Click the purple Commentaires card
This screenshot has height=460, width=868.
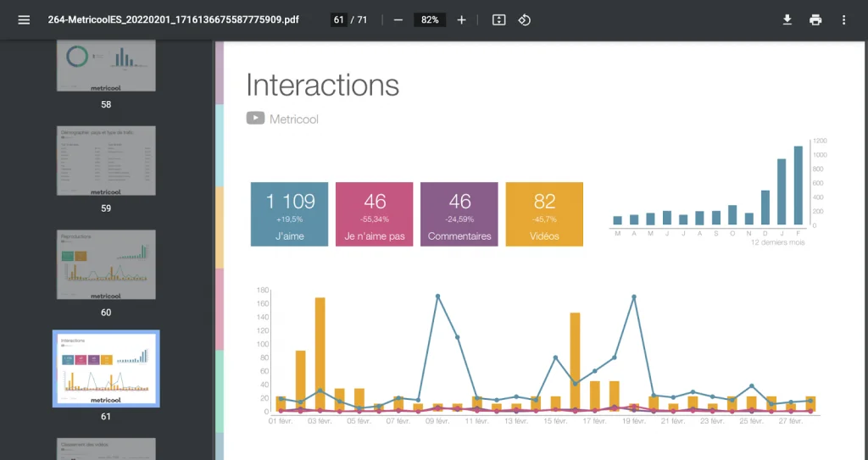(459, 214)
